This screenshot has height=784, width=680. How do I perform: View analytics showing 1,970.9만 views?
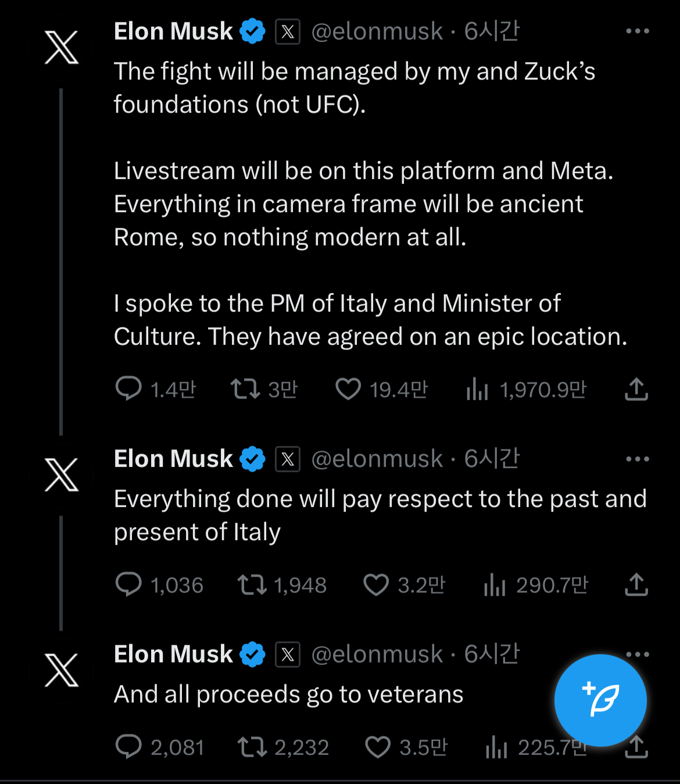coord(477,389)
